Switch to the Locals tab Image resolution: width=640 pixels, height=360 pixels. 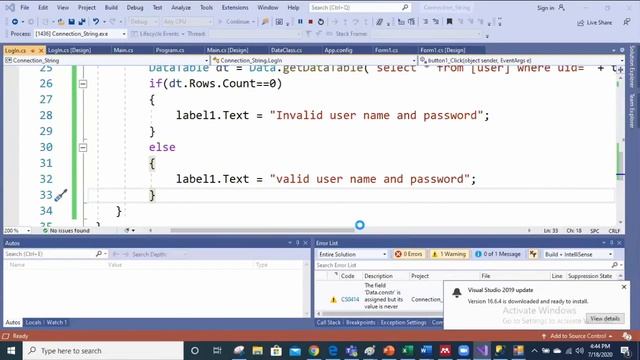[x=33, y=322]
